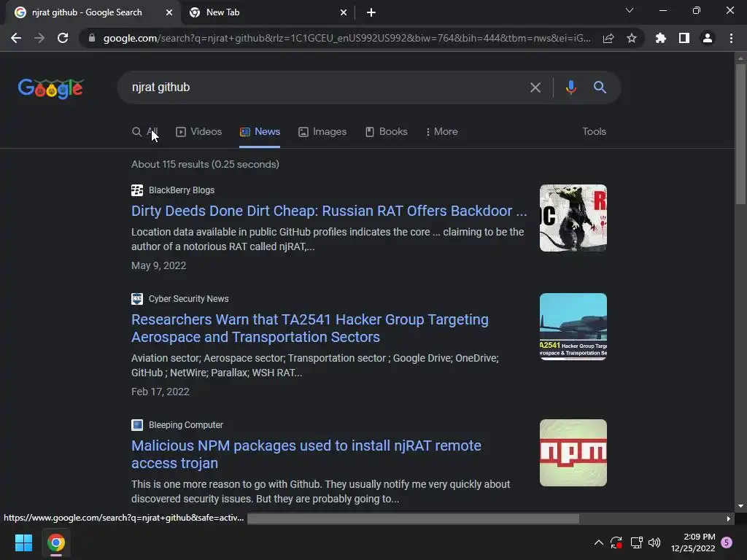
Task: Switch to Videos results
Action: pos(198,132)
